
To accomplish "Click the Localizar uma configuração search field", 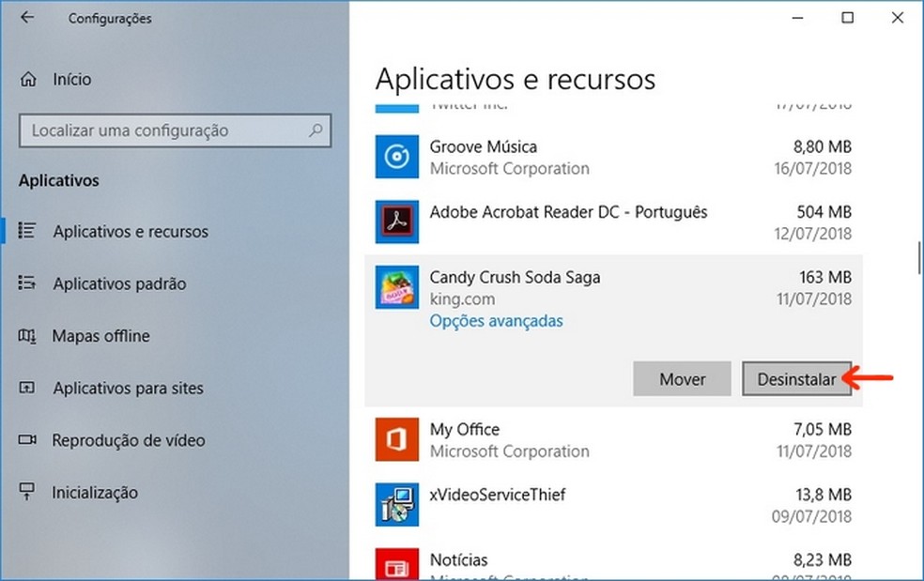I will 164,131.
